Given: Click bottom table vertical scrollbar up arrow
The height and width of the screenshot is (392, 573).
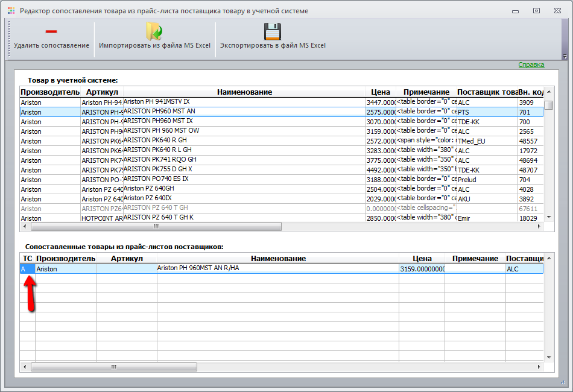Looking at the screenshot, I should tap(549, 258).
